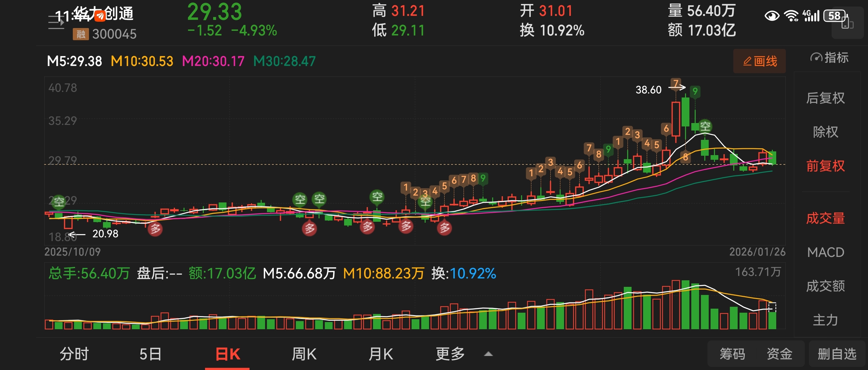Viewport: 868px width, 370px height.
Task: Tap the leftmost red 多 signal marker
Action: (x=155, y=229)
